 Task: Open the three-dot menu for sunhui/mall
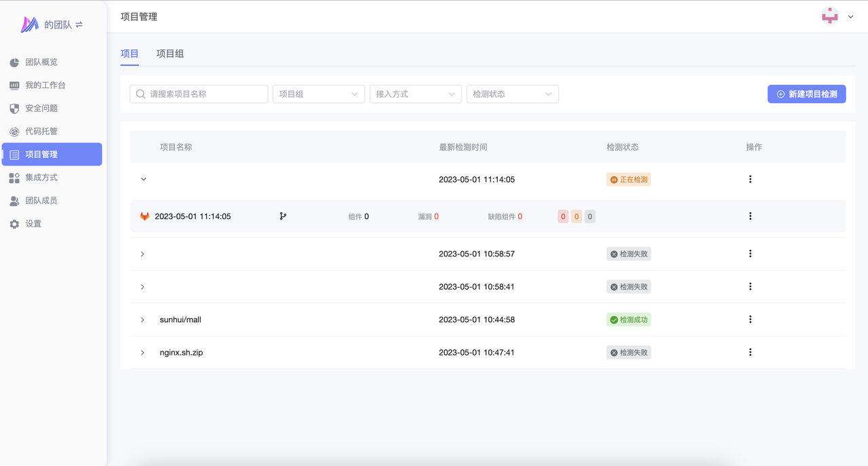750,319
